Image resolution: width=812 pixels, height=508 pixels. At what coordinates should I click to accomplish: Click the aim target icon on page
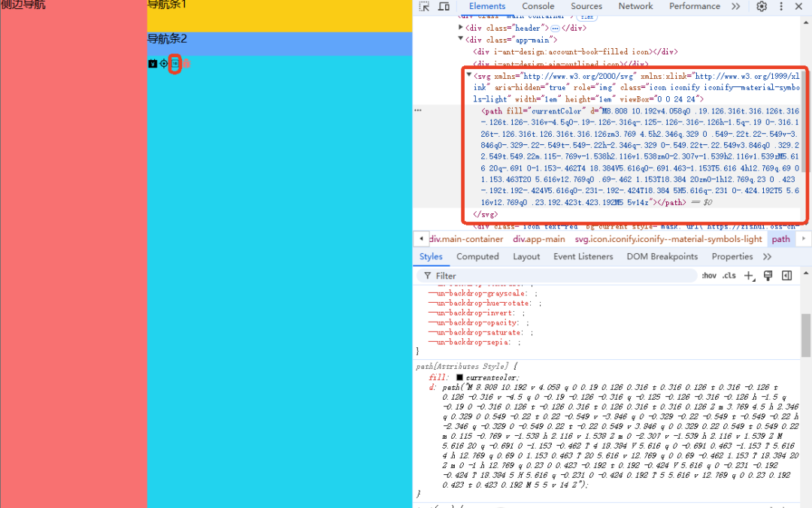click(x=164, y=64)
